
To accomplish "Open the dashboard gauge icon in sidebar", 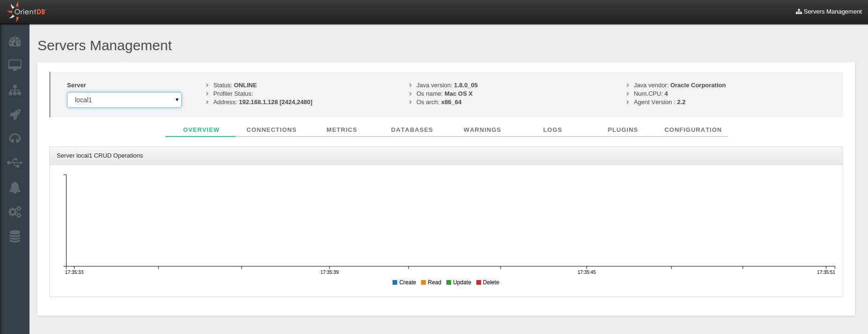I will [15, 42].
